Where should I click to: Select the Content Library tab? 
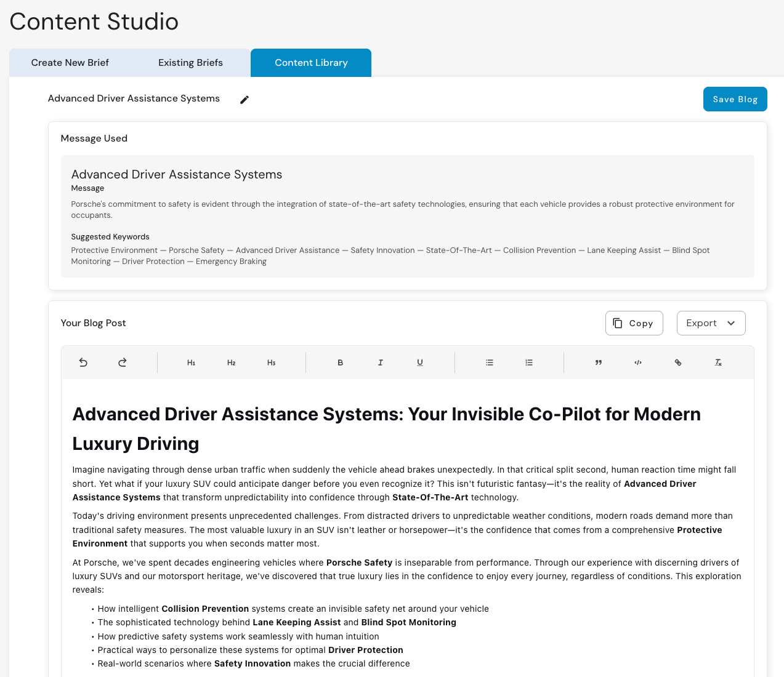[x=311, y=63]
